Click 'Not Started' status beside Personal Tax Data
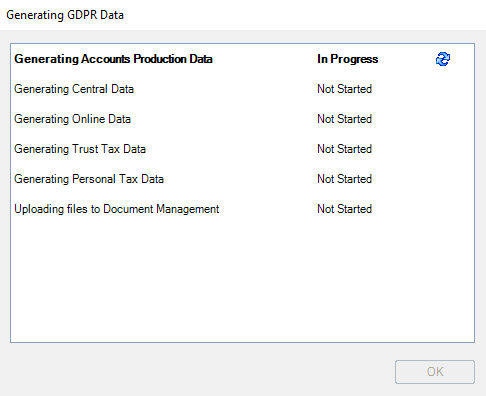486x396 pixels. tap(344, 179)
